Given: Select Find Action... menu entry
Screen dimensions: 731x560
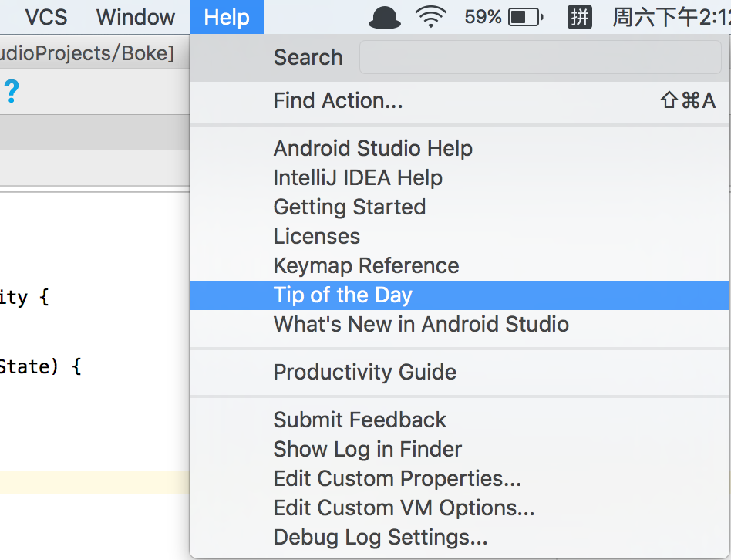Looking at the screenshot, I should pos(460,101).
